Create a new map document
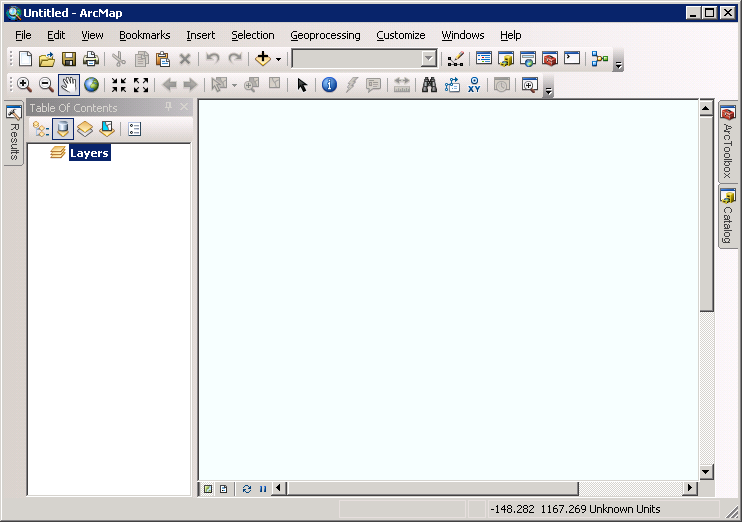Screen dimensions: 742x522 click(25, 59)
